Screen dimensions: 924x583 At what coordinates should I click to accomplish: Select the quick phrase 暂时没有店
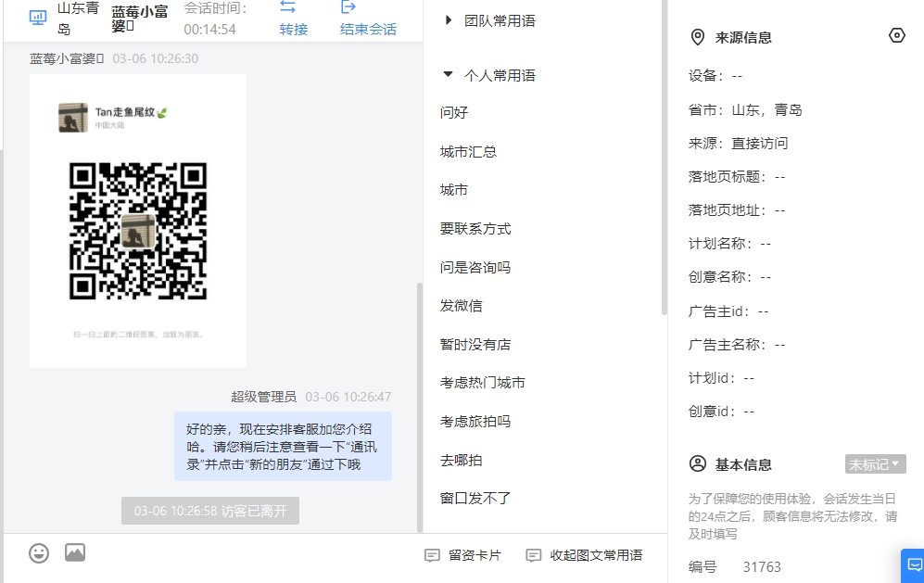tap(475, 344)
